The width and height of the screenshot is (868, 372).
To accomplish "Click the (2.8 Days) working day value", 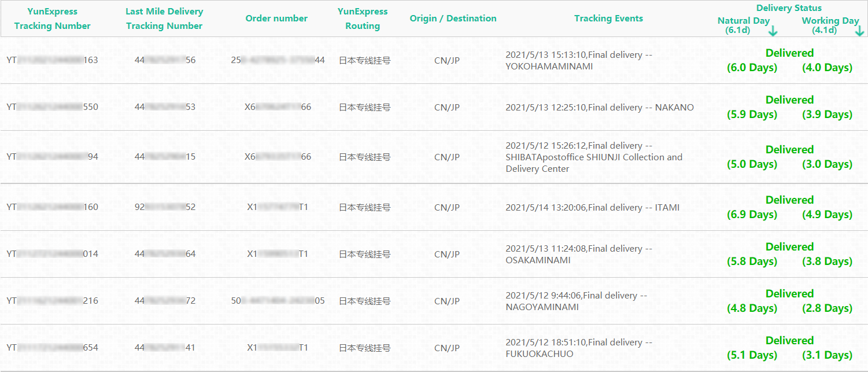I will pos(827,308).
